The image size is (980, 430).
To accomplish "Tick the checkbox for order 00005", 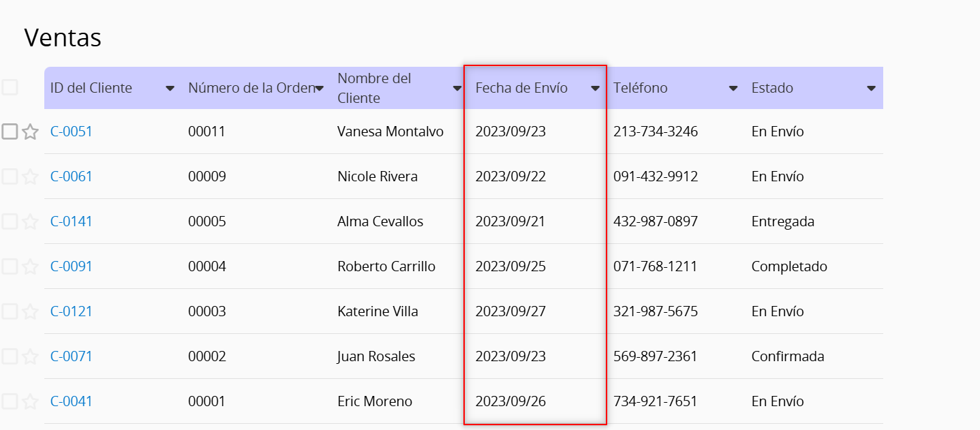I will click(x=10, y=221).
